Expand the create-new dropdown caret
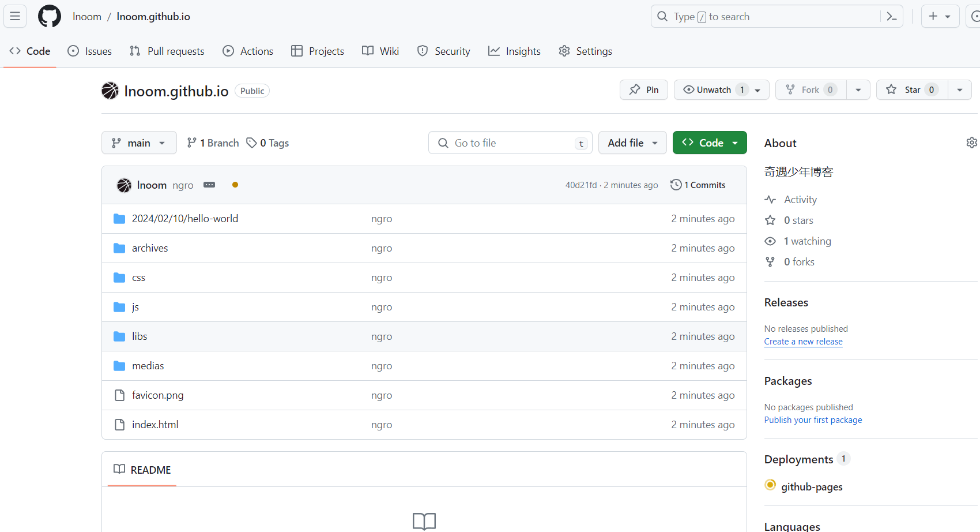The image size is (980, 532). click(x=948, y=17)
